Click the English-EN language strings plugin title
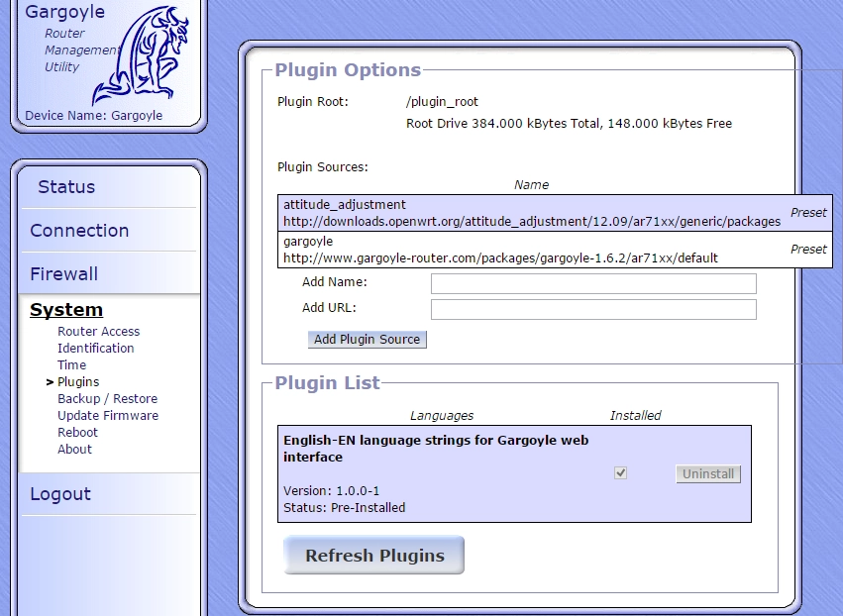 (436, 449)
